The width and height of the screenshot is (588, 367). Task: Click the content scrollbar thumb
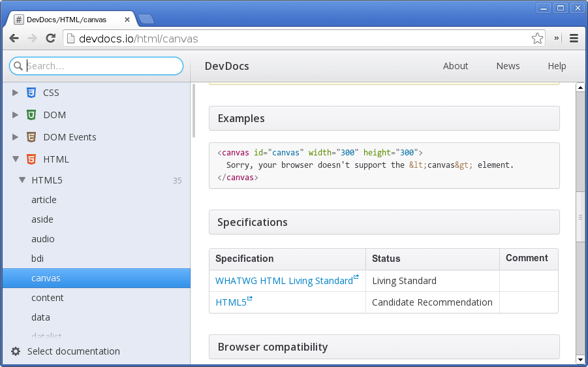pos(580,217)
